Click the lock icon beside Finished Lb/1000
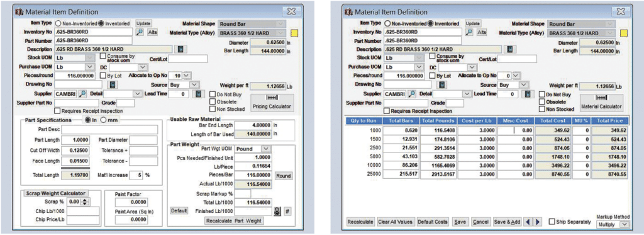The height and width of the screenshot is (235, 644). click(x=278, y=210)
